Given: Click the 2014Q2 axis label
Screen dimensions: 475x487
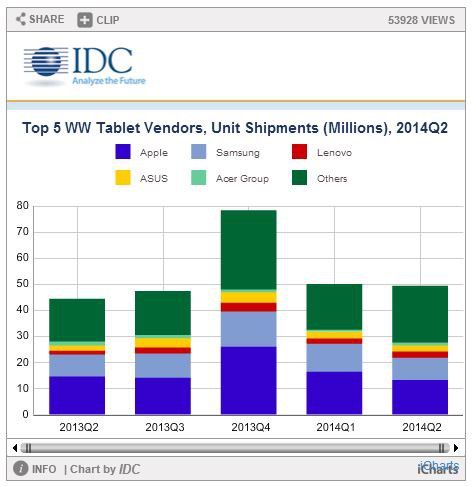Looking at the screenshot, I should coord(422,427).
